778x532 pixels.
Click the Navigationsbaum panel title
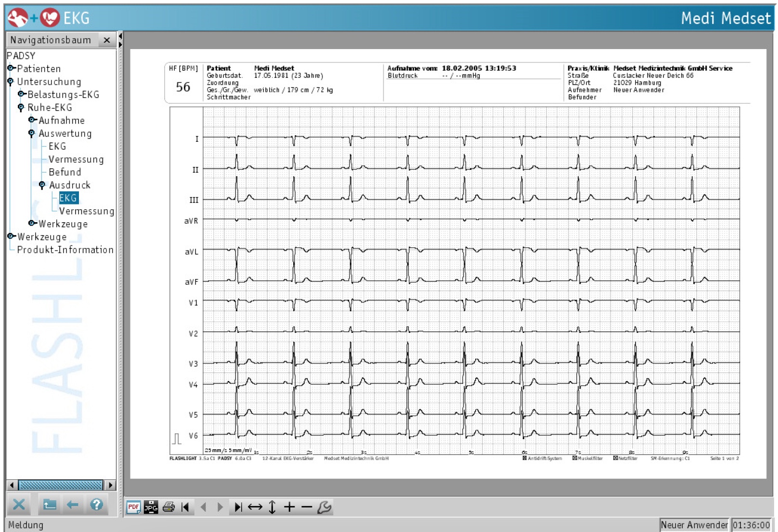click(51, 40)
